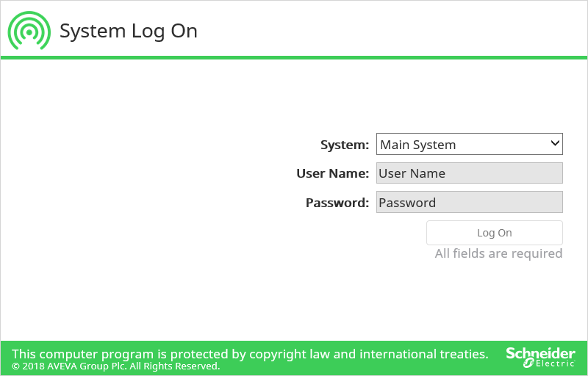Focus the User Name input field
Viewport: 588px width, 376px height.
[469, 173]
